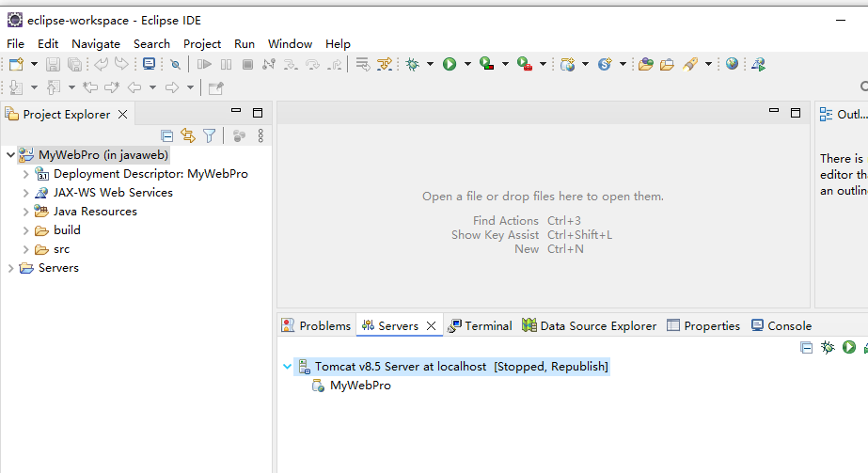Image resolution: width=868 pixels, height=473 pixels.
Task: Click the New Servlet 'S' icon
Action: (605, 64)
